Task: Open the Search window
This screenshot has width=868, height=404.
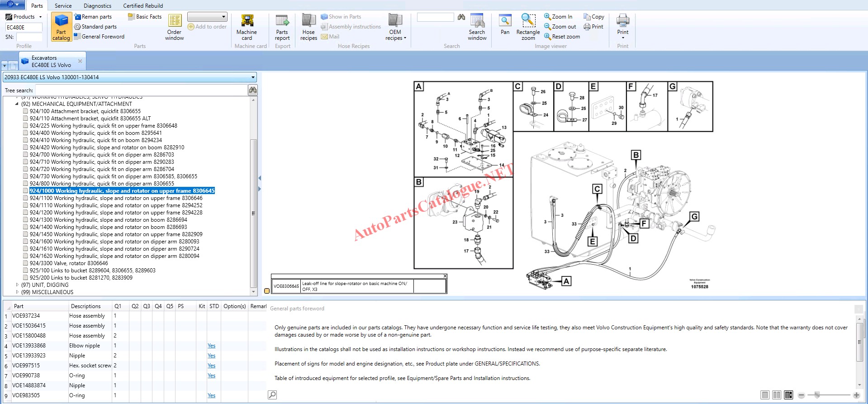Action: (477, 28)
